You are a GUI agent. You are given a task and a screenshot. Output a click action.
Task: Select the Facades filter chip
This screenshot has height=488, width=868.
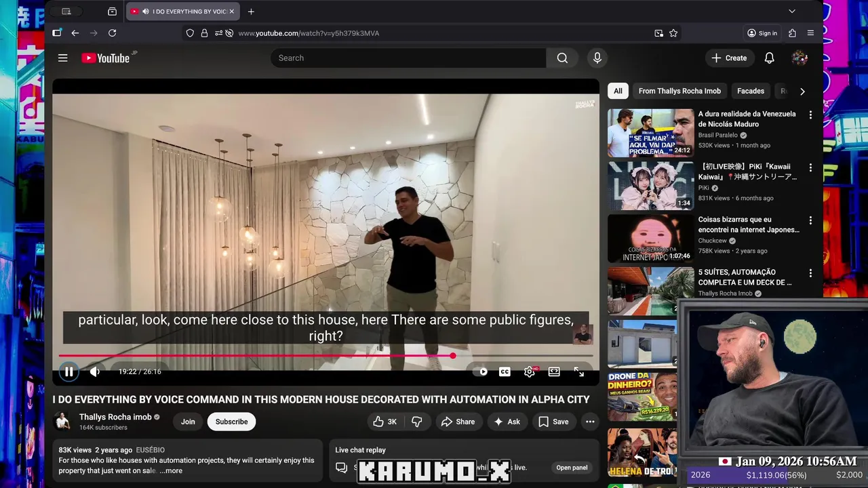tap(751, 91)
